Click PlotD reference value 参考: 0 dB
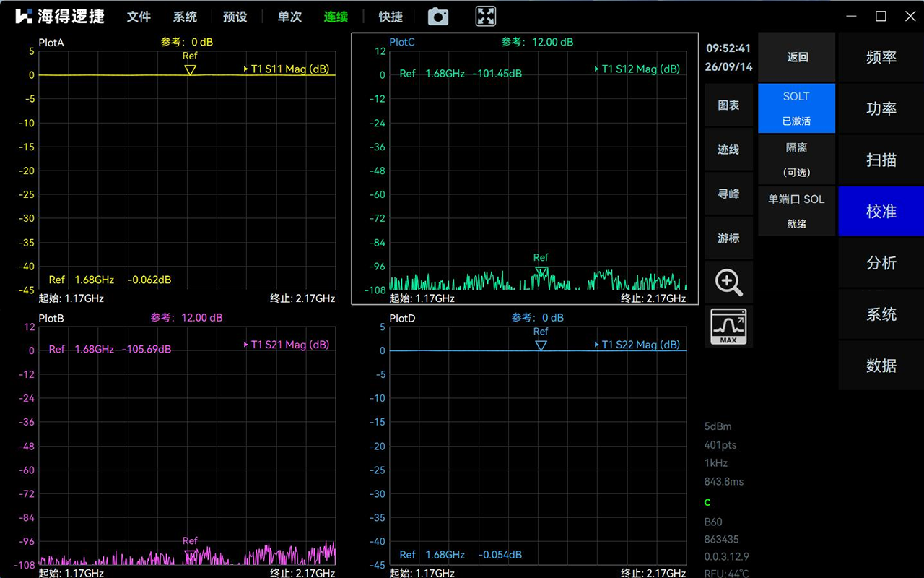924x578 pixels. coord(537,317)
